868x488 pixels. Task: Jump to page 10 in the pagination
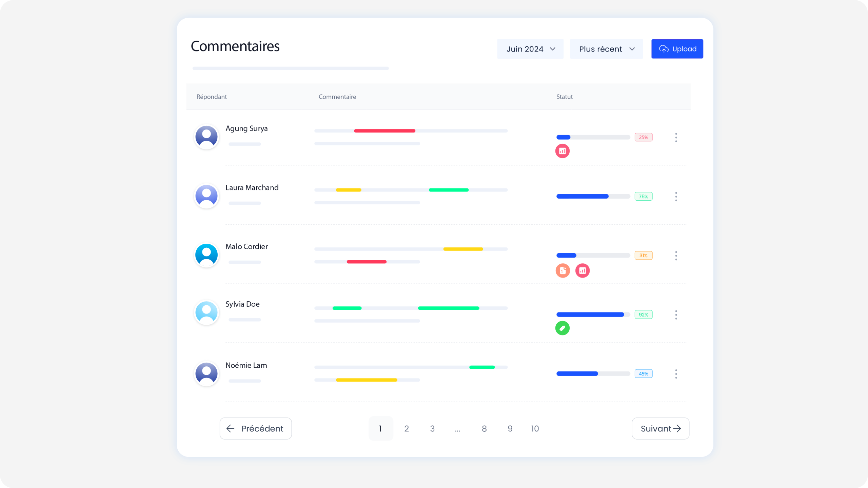(x=535, y=428)
